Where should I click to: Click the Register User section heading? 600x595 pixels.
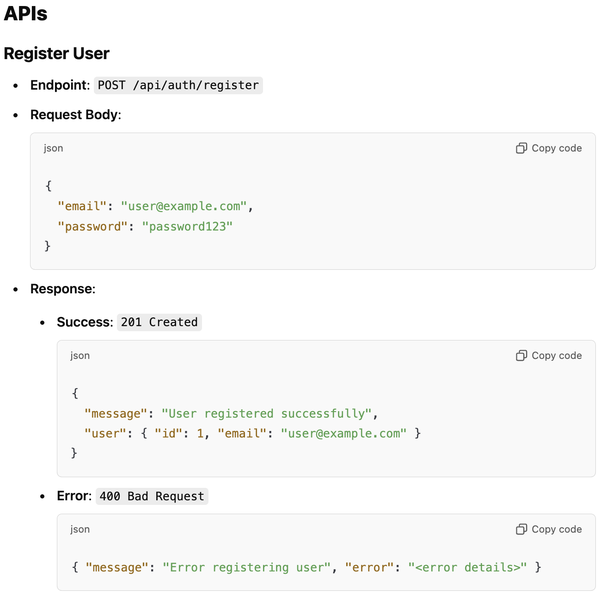click(56, 53)
